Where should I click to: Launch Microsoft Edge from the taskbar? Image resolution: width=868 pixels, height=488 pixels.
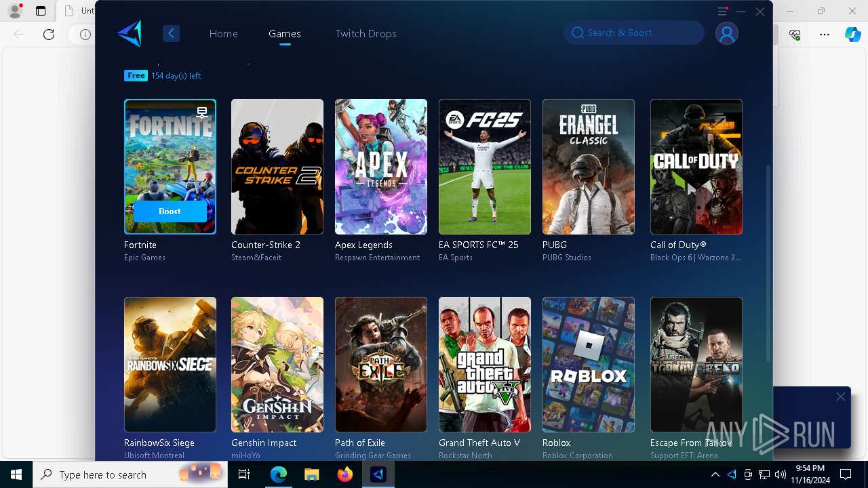tap(279, 474)
